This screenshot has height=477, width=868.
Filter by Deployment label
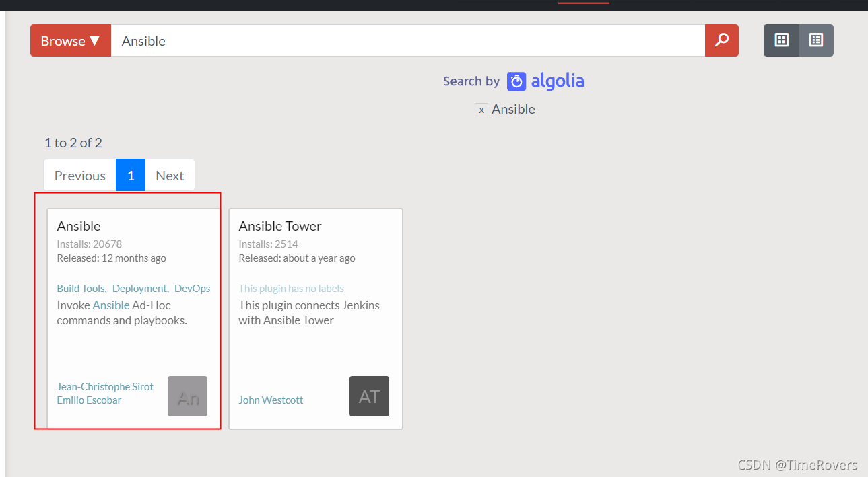[x=140, y=288]
